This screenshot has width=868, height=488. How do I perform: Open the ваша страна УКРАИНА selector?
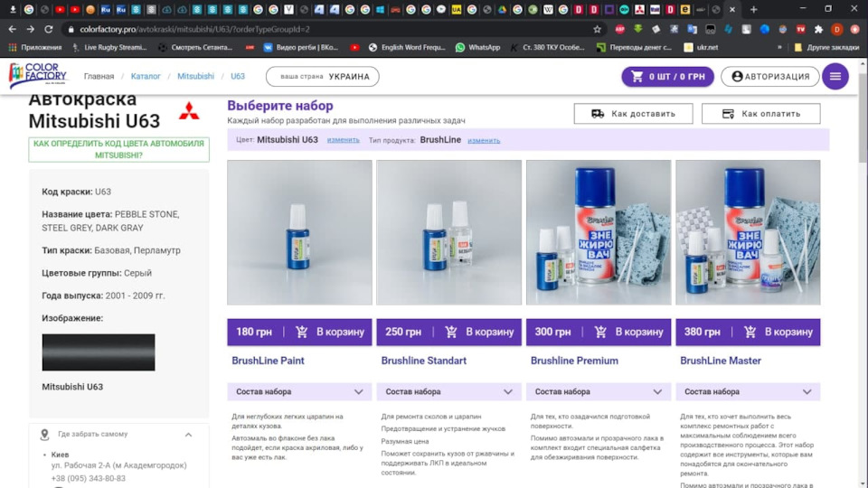[322, 76]
